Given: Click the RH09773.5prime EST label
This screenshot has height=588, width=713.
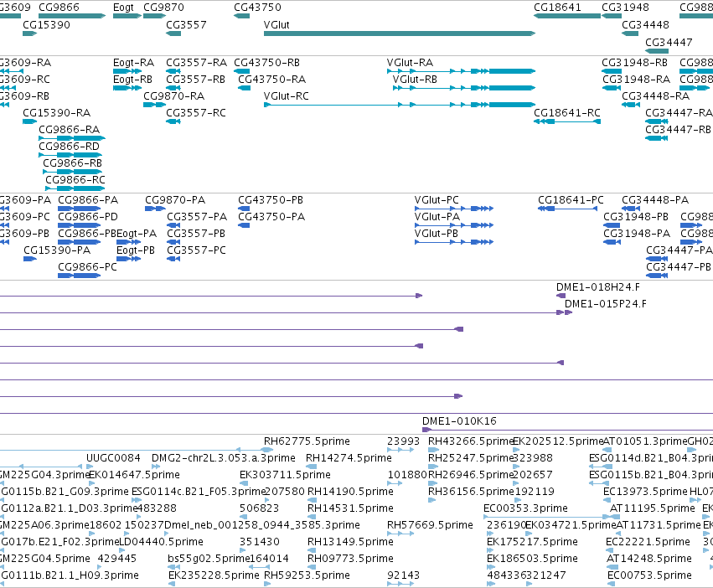Looking at the screenshot, I should point(350,559).
